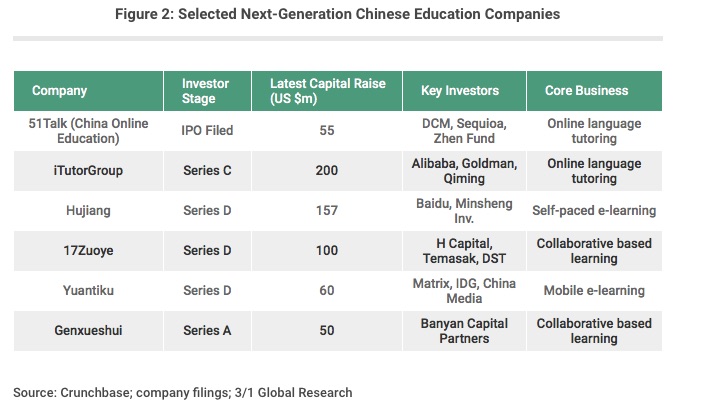
Task: Click the Investor Stage column header
Action: [x=207, y=91]
